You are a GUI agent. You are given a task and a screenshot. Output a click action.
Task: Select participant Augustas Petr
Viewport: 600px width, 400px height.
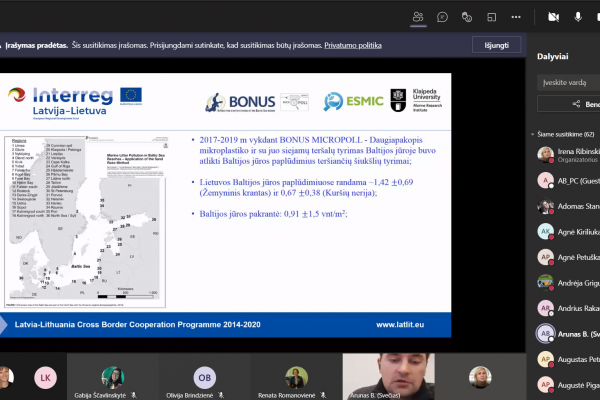[x=568, y=359]
